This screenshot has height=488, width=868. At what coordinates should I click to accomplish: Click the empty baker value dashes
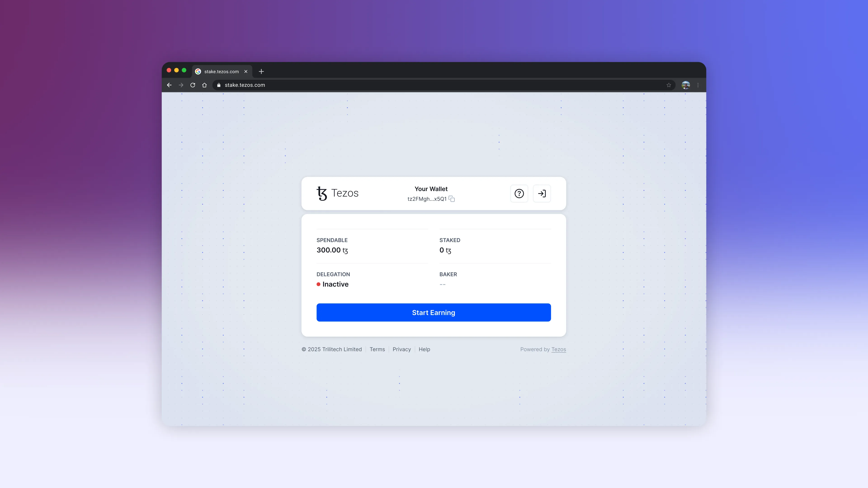tap(442, 285)
